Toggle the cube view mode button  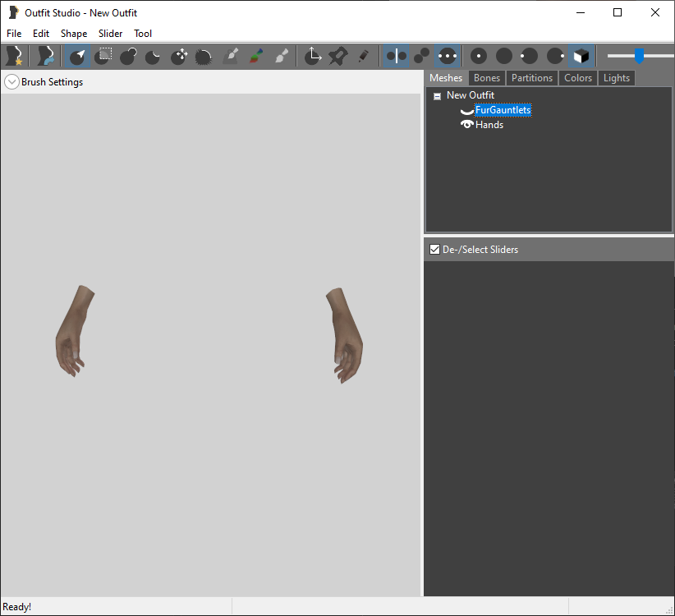tap(581, 56)
